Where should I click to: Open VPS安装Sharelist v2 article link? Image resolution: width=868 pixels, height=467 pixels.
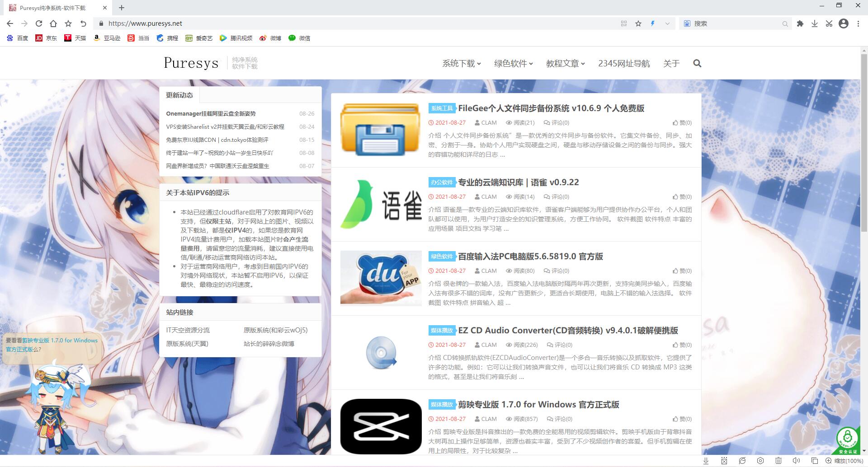225,127
